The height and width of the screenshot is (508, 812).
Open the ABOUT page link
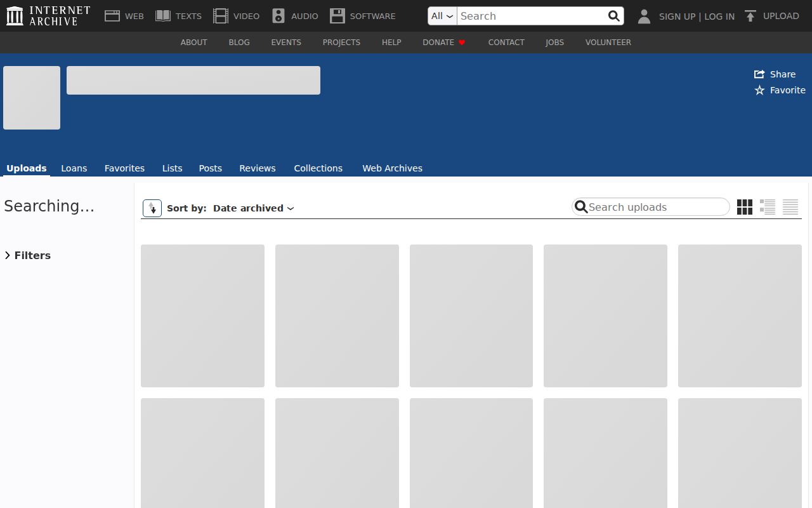194,43
